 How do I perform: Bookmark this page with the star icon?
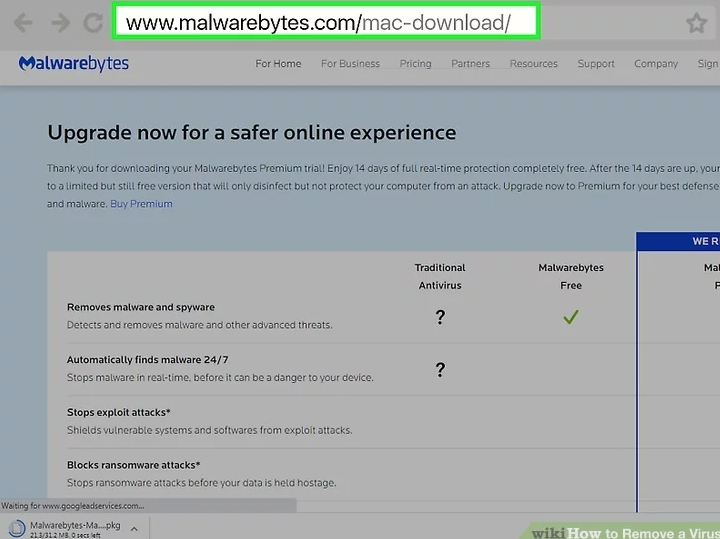696,24
